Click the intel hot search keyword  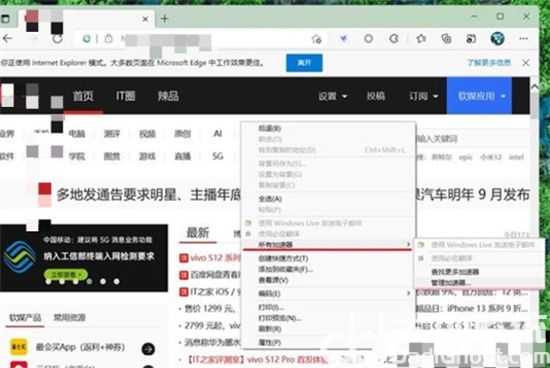tap(516, 157)
